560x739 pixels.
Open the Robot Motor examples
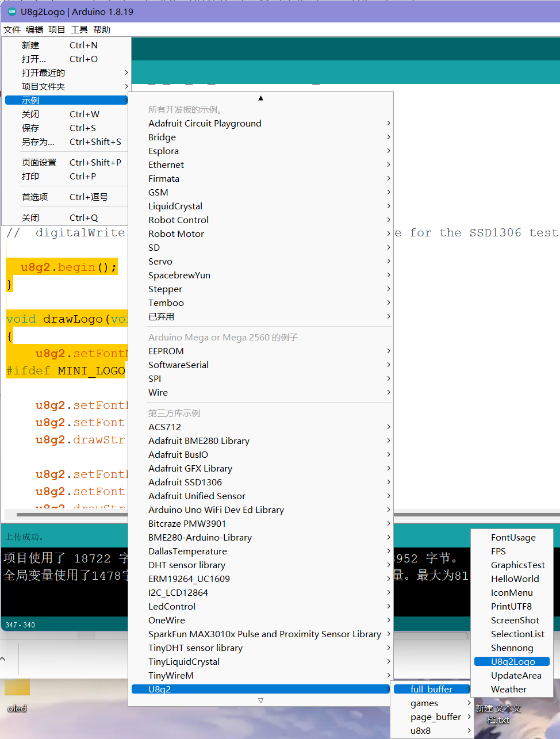[261, 233]
